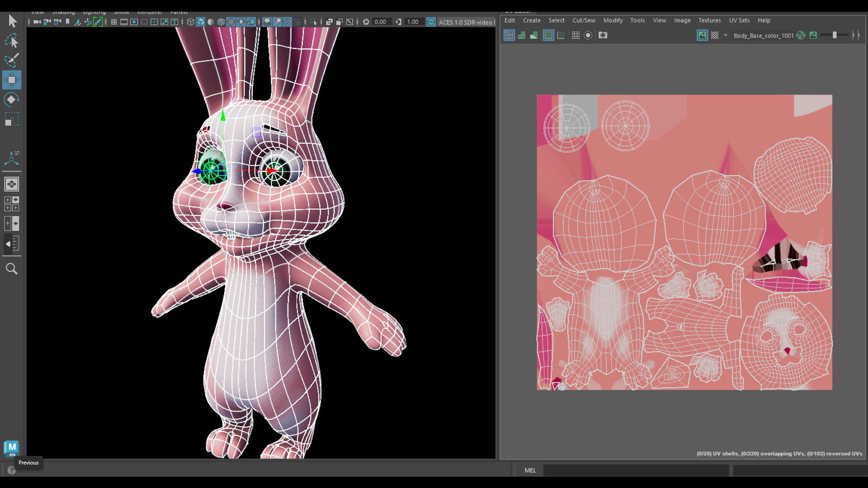Toggle UV Editor checker map display
The image size is (868, 488).
point(715,35)
